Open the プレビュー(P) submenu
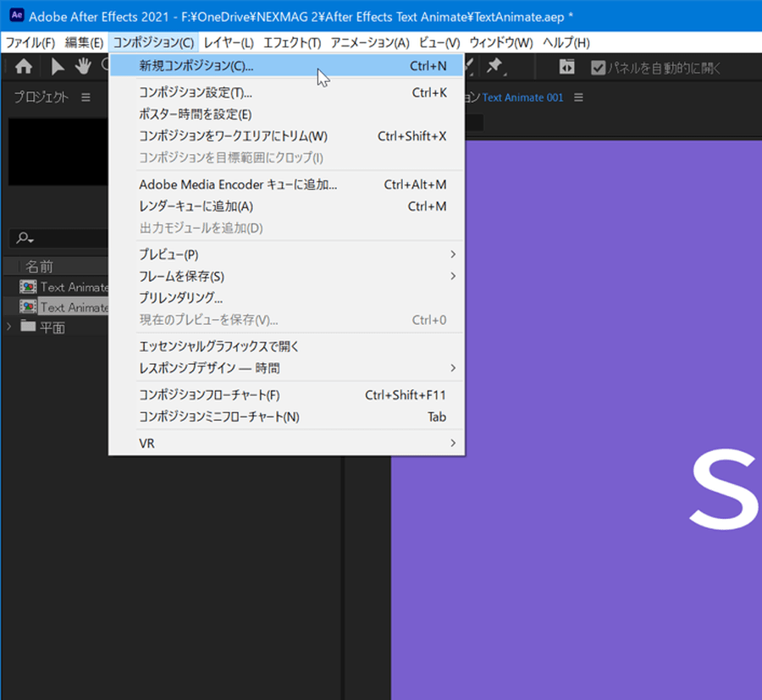762x700 pixels. (x=287, y=255)
